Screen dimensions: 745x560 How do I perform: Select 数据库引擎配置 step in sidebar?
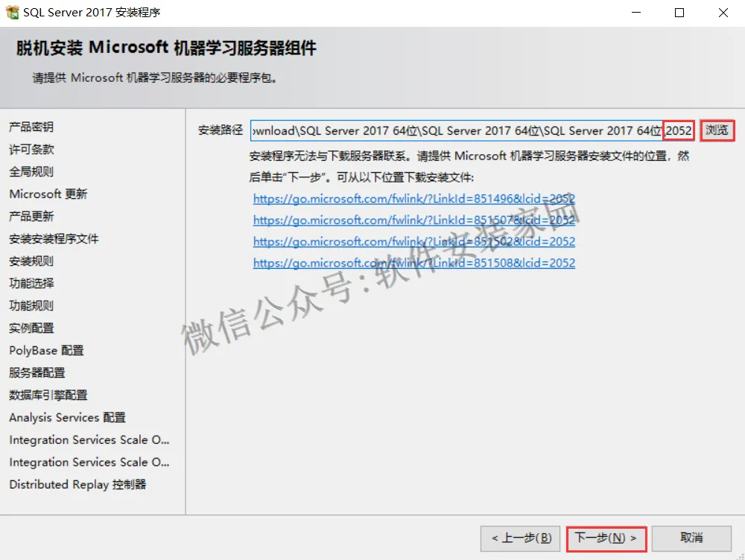[x=48, y=395]
